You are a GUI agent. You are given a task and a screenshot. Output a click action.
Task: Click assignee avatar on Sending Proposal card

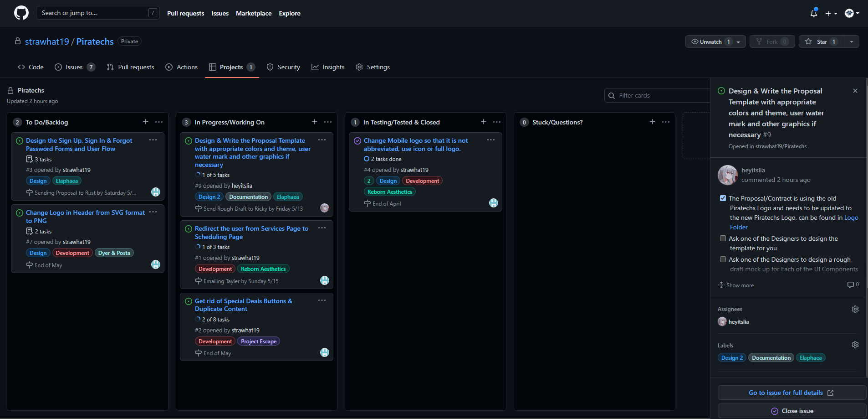pos(156,192)
